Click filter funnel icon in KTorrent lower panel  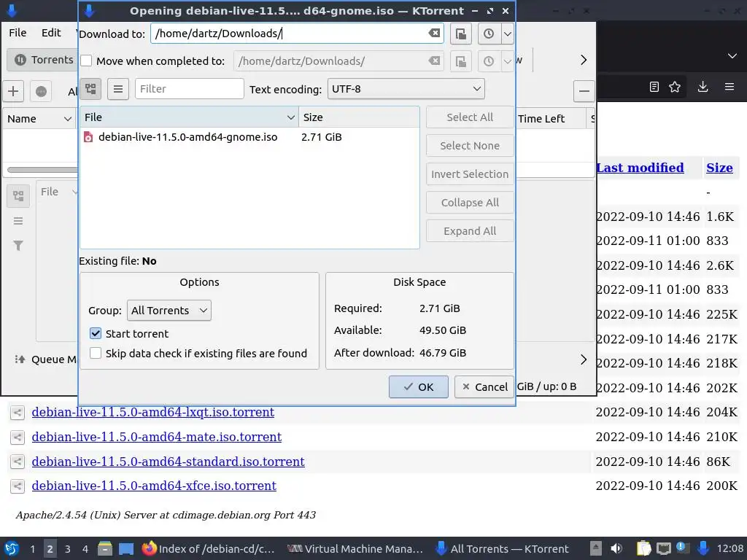coord(18,246)
